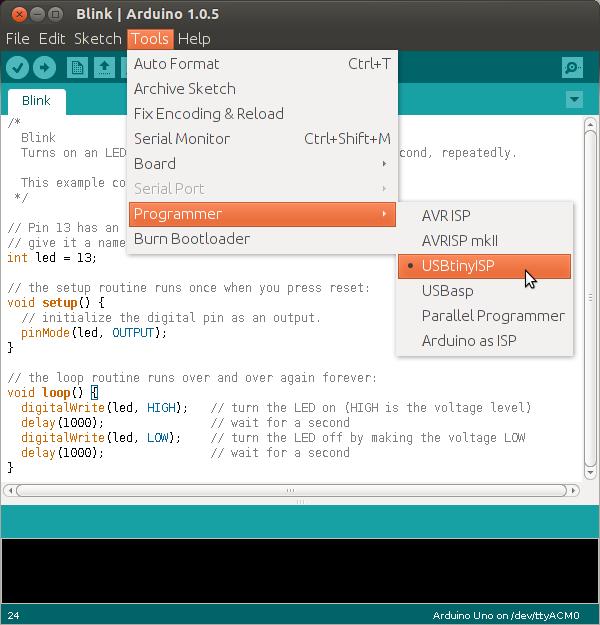
Task: Click the horizontal scrollbar thumb in editor
Action: [292, 490]
